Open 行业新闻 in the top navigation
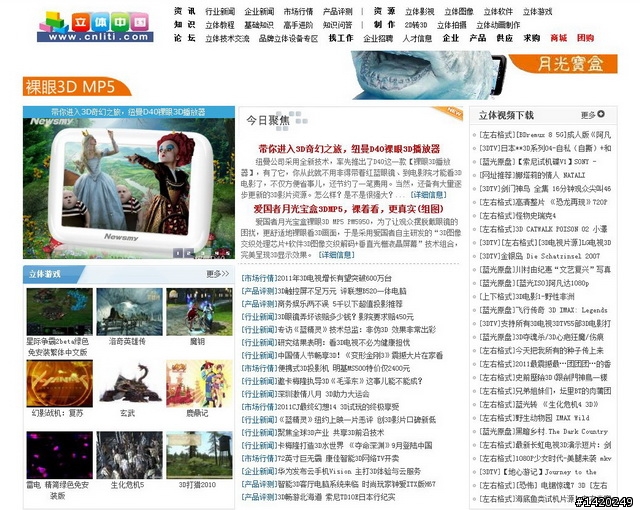640x510 pixels. pyautogui.click(x=220, y=11)
